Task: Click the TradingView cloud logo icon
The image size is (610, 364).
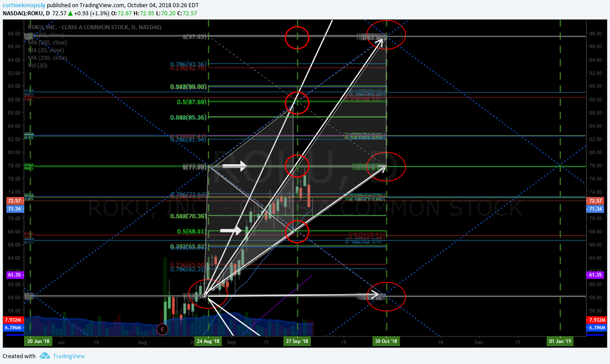Action: (45, 356)
